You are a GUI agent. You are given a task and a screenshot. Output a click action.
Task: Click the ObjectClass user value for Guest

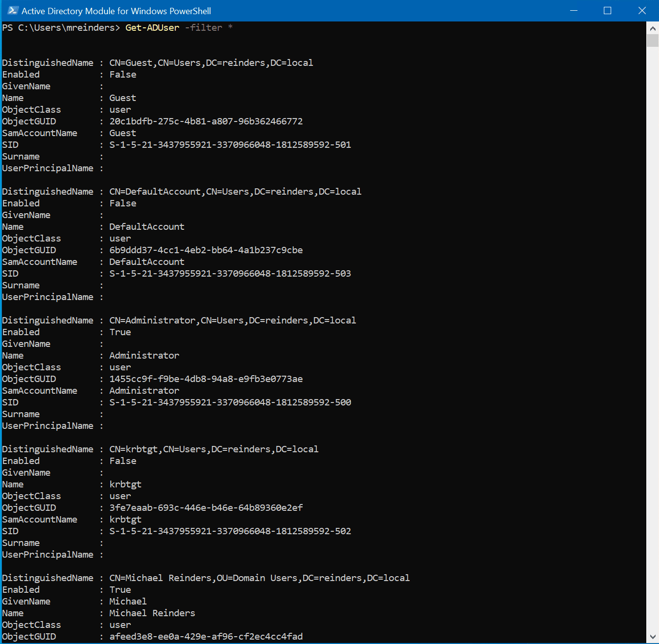point(120,109)
